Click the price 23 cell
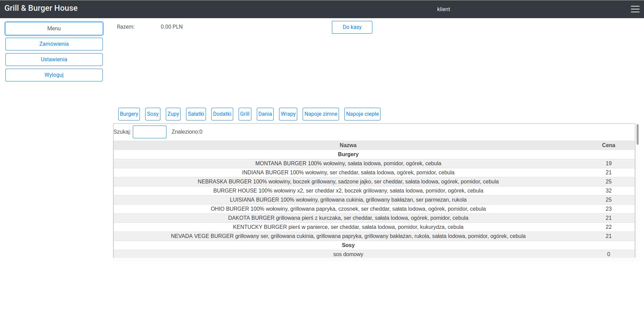 click(609, 209)
